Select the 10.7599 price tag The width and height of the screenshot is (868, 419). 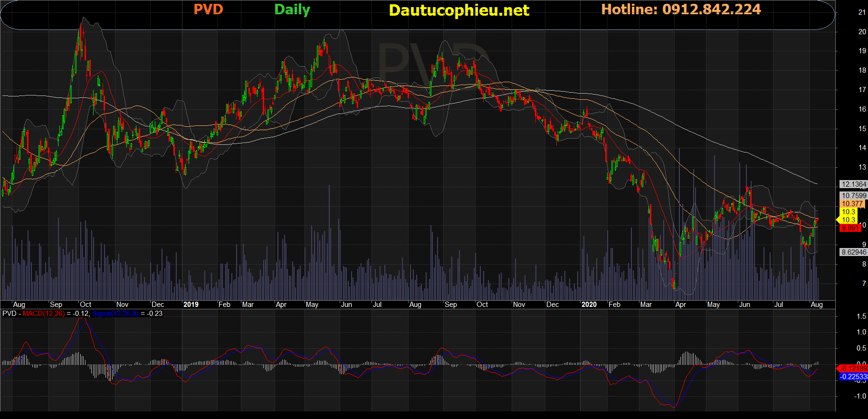click(x=853, y=196)
